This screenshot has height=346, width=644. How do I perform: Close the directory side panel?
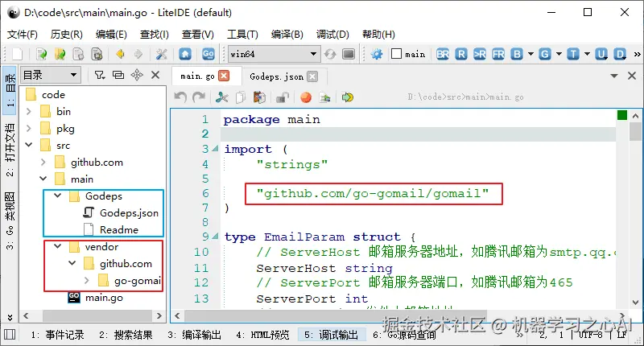pyautogui.click(x=155, y=75)
